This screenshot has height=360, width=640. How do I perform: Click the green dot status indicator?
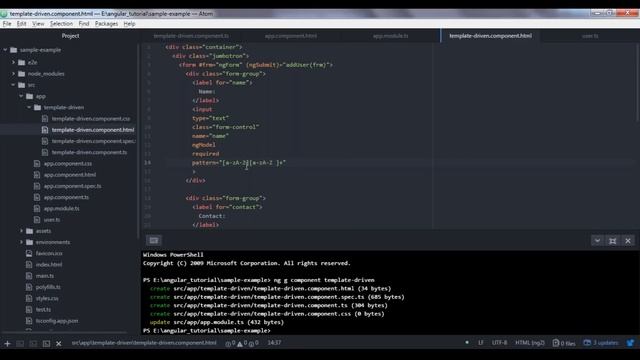467,342
